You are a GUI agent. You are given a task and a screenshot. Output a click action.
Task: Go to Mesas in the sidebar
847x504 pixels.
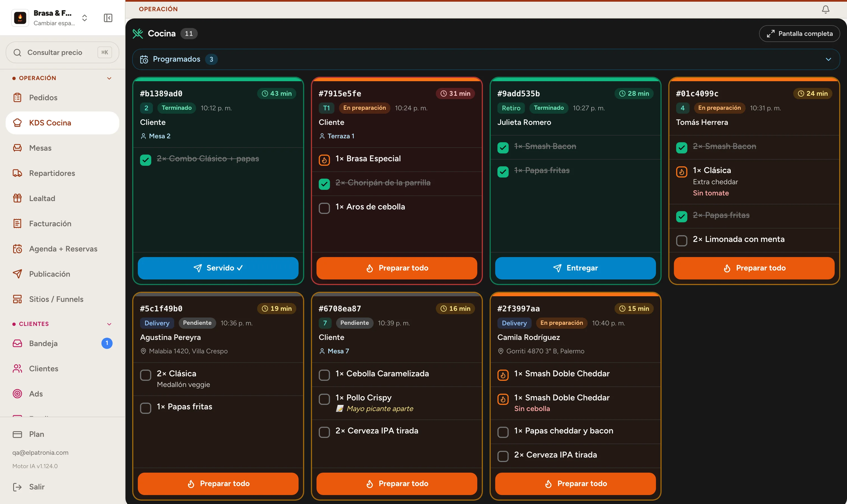click(x=62, y=148)
